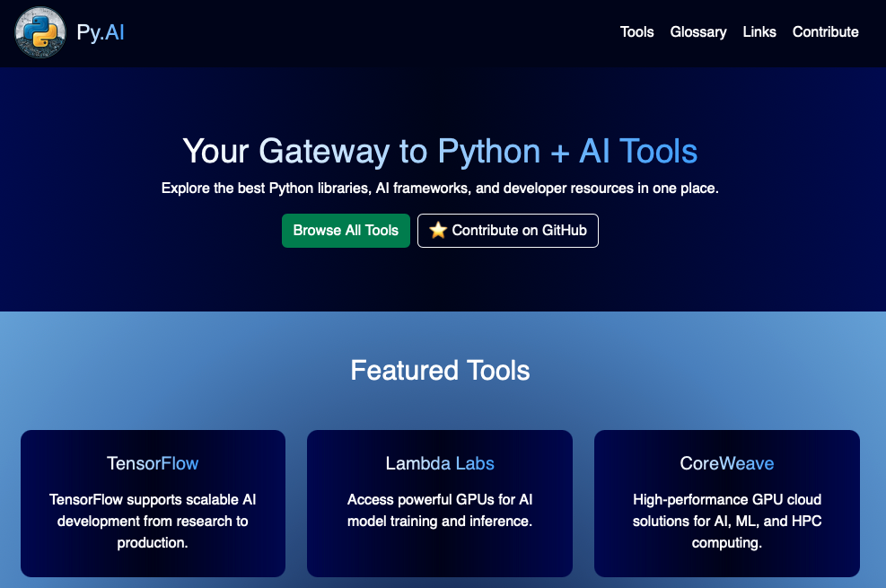Open the Tools menu item
Viewport: 886px width, 588px height.
click(x=636, y=32)
